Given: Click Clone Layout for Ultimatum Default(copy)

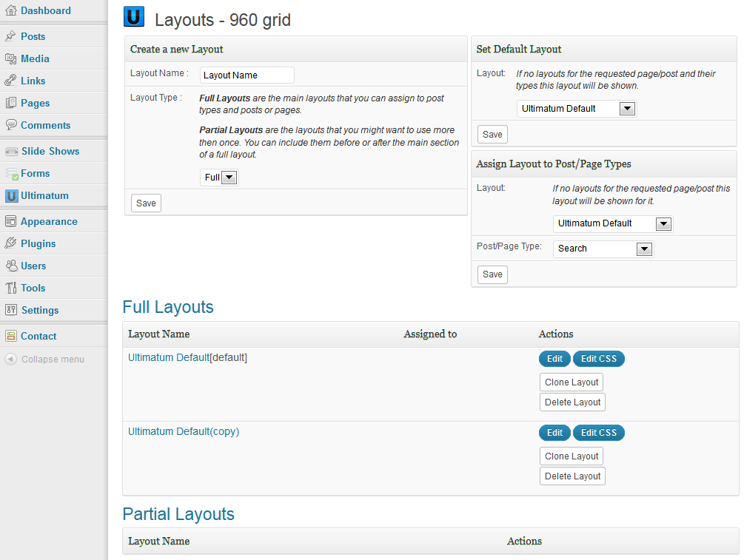Looking at the screenshot, I should [572, 456].
